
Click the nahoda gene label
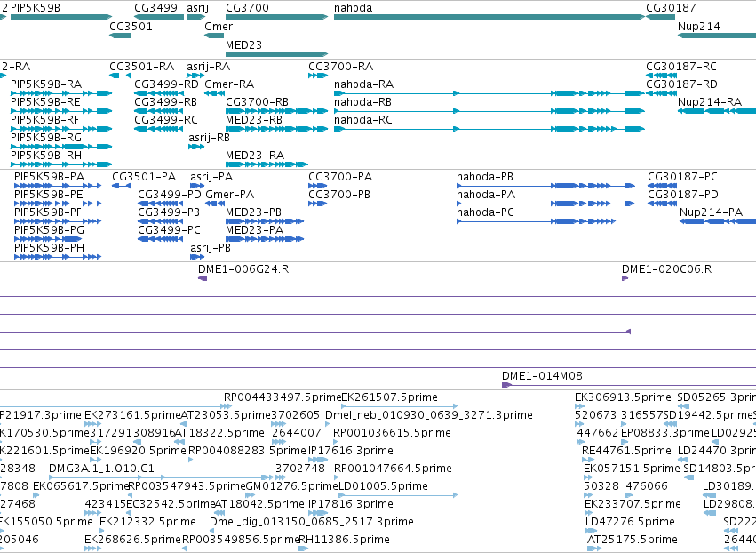coord(353,8)
